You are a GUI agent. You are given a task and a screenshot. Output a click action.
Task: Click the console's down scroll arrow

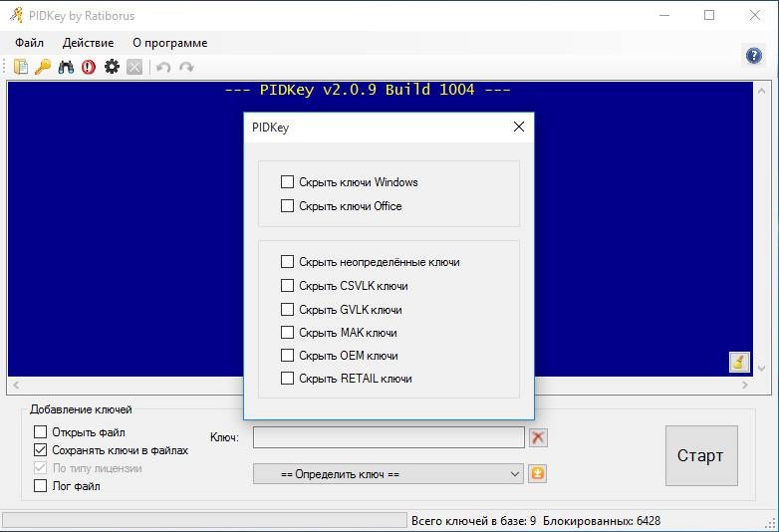coord(761,368)
